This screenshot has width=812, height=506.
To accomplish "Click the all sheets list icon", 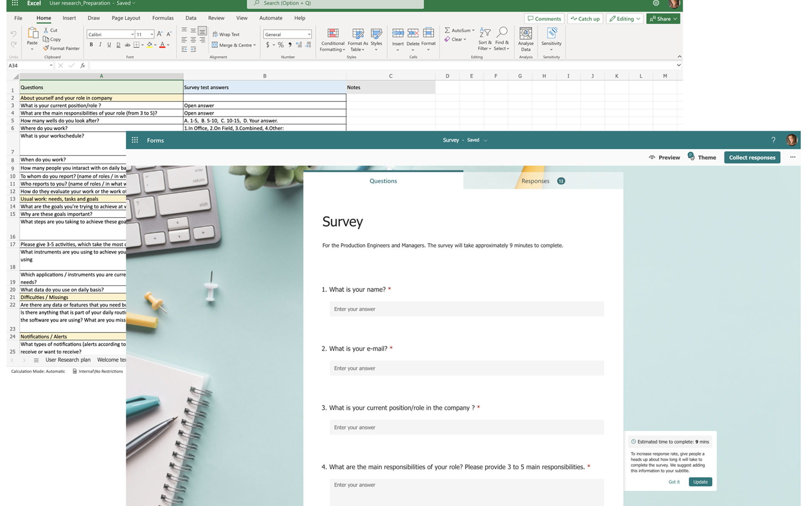I will pos(36,360).
